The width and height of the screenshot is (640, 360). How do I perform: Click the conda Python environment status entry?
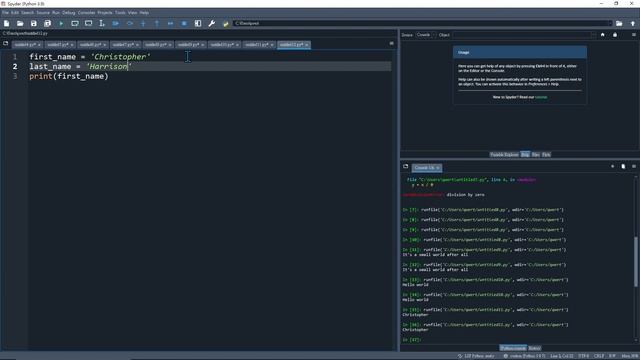[524, 356]
